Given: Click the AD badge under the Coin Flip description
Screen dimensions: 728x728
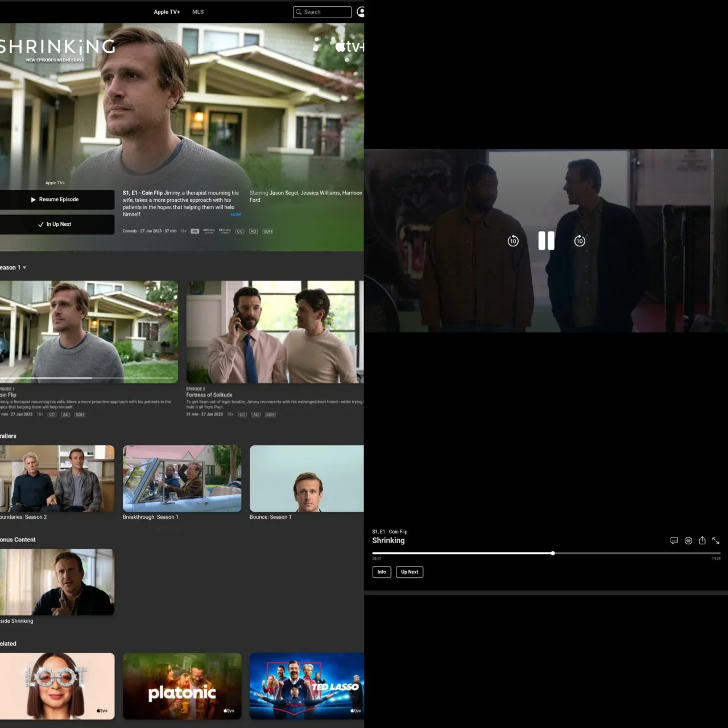Looking at the screenshot, I should pyautogui.click(x=65, y=415).
